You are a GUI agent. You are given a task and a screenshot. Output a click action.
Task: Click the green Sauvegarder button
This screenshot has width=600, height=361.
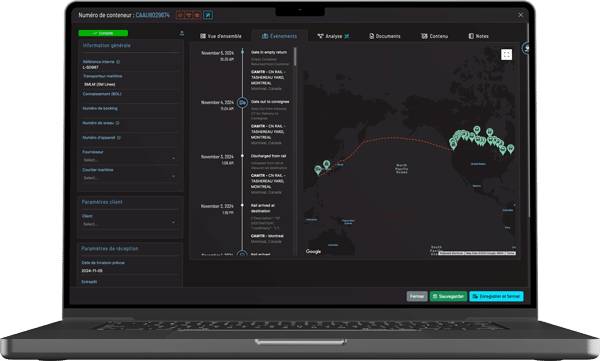[x=448, y=296]
